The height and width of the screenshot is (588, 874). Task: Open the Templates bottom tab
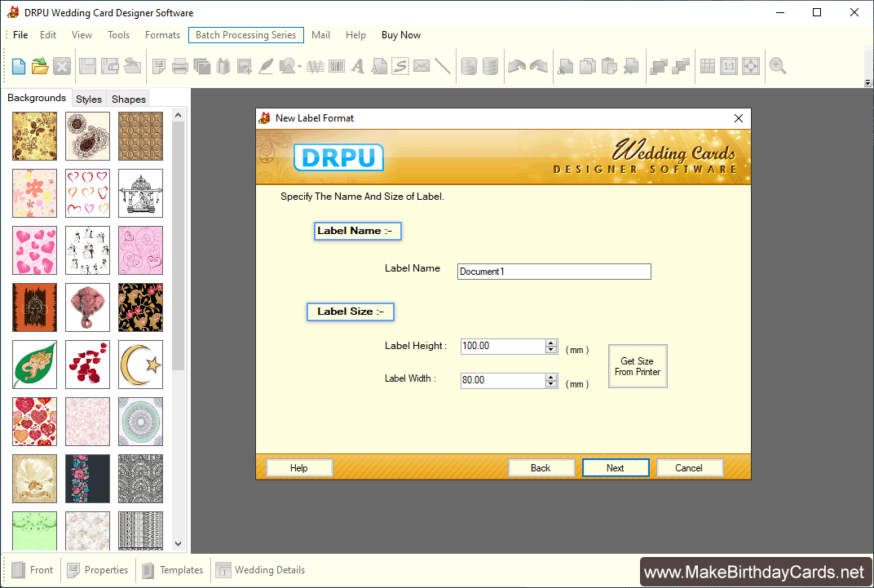(x=172, y=569)
